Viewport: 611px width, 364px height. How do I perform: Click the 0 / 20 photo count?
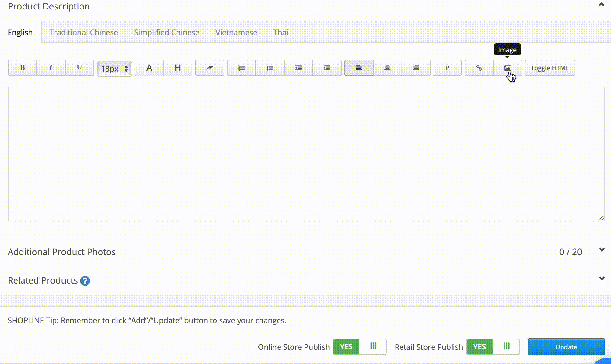tap(570, 252)
